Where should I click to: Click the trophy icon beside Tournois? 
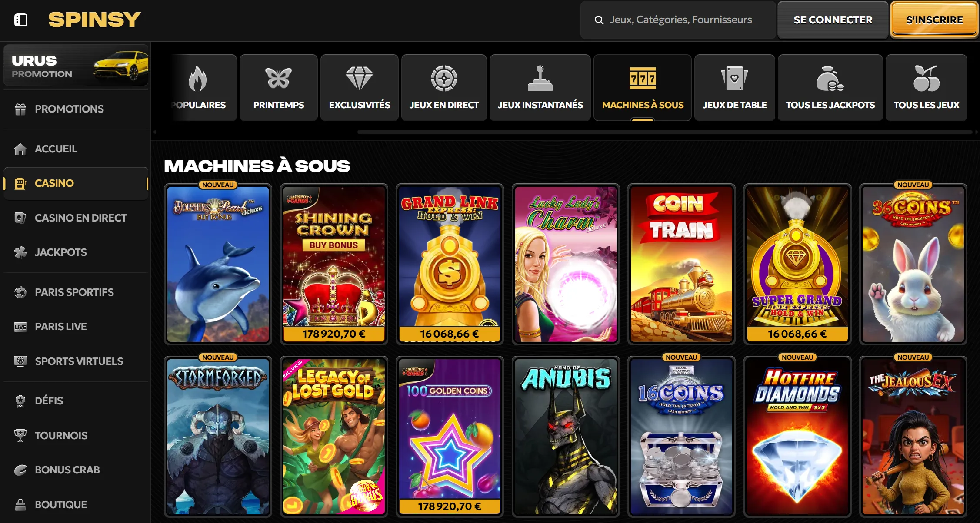coord(20,435)
